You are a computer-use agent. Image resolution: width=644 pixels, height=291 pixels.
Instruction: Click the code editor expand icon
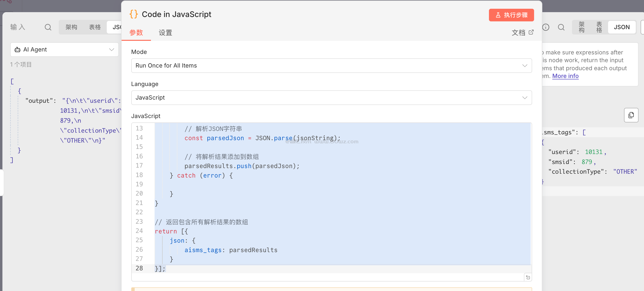(x=528, y=277)
